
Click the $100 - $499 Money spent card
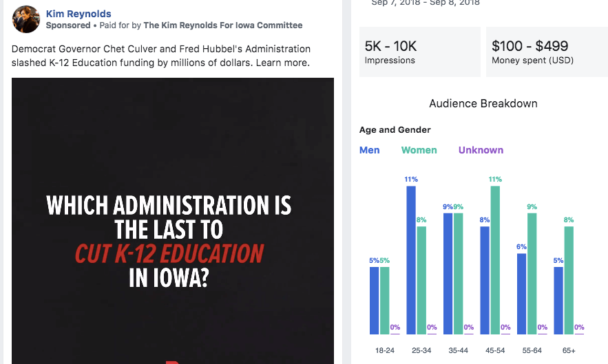[x=547, y=52]
